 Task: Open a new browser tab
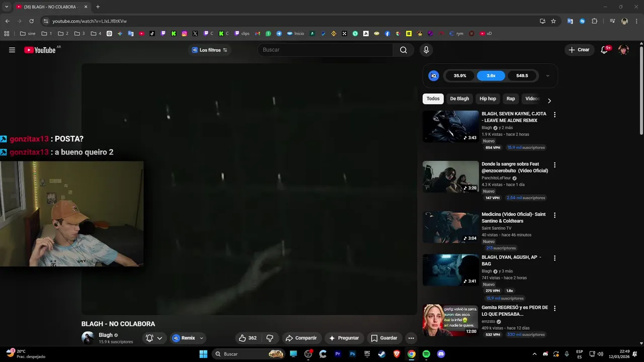pyautogui.click(x=98, y=7)
